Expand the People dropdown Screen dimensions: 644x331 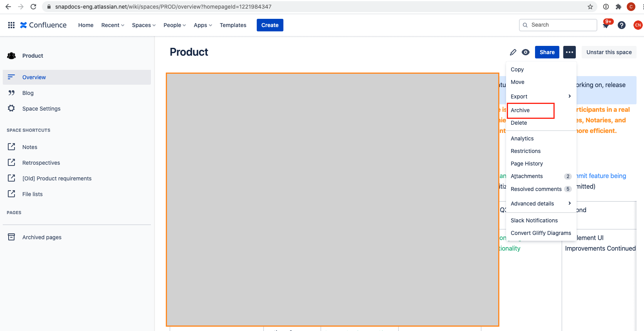pyautogui.click(x=175, y=25)
